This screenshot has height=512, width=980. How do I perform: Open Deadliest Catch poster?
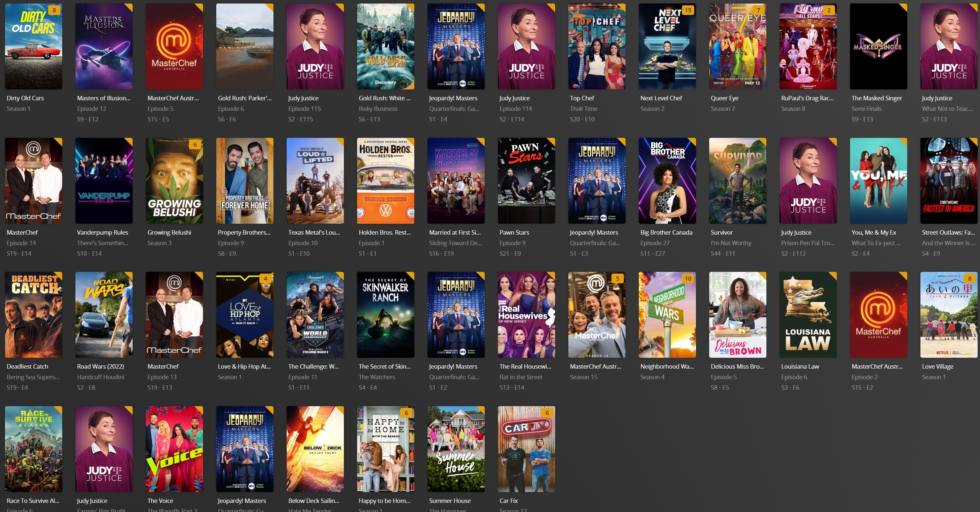click(x=33, y=315)
